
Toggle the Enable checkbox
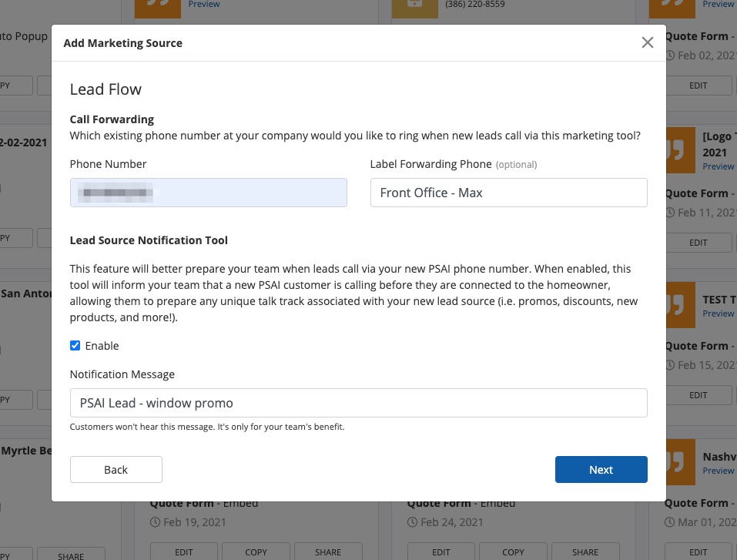tap(75, 346)
